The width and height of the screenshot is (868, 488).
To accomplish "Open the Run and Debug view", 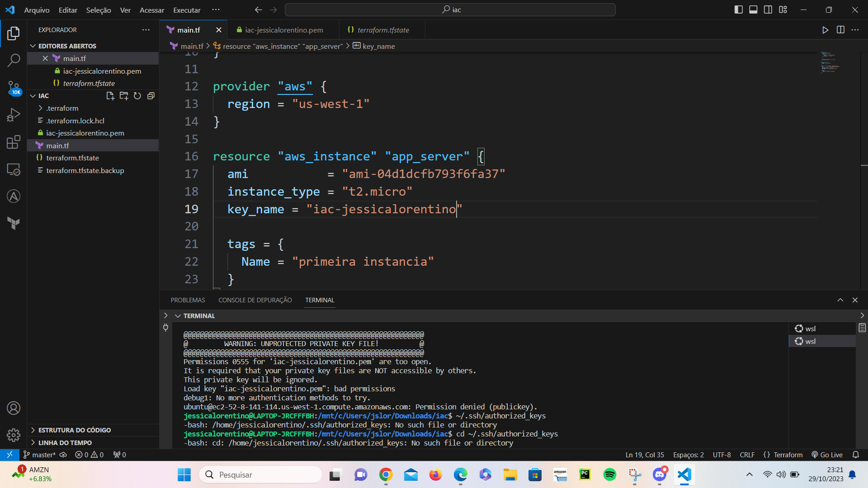I will pyautogui.click(x=14, y=115).
